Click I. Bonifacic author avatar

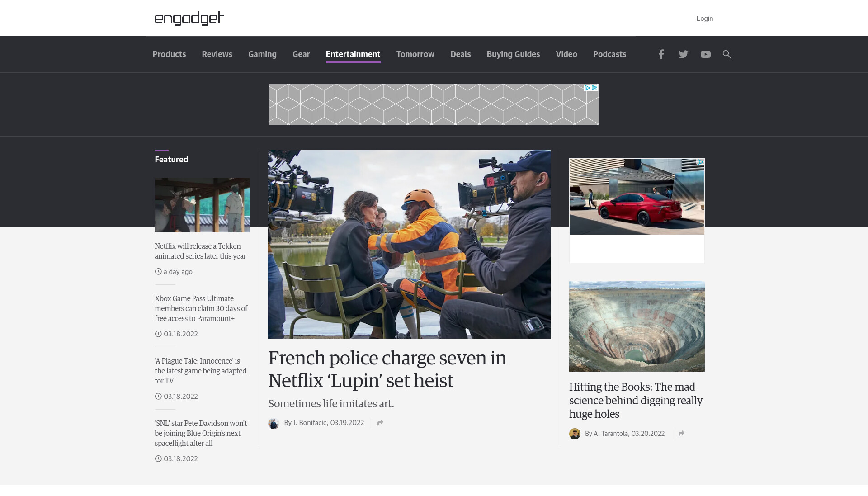274,423
